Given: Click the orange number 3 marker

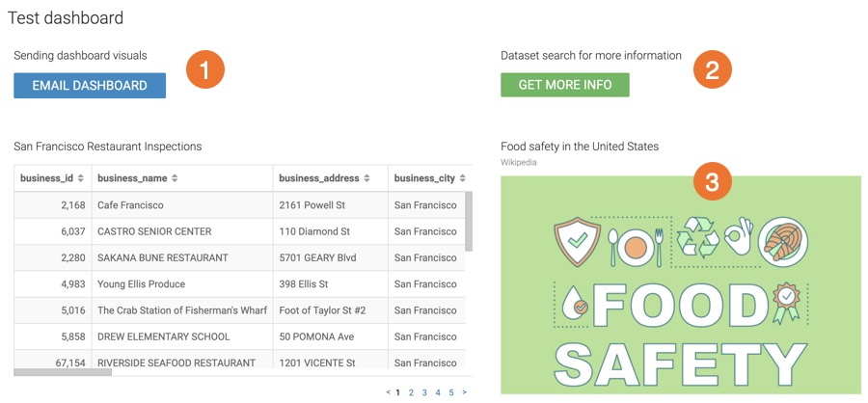Looking at the screenshot, I should point(712,182).
